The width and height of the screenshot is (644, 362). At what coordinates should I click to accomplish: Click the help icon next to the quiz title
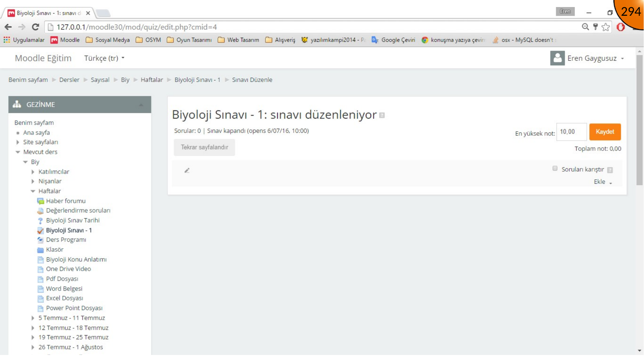pyautogui.click(x=382, y=115)
